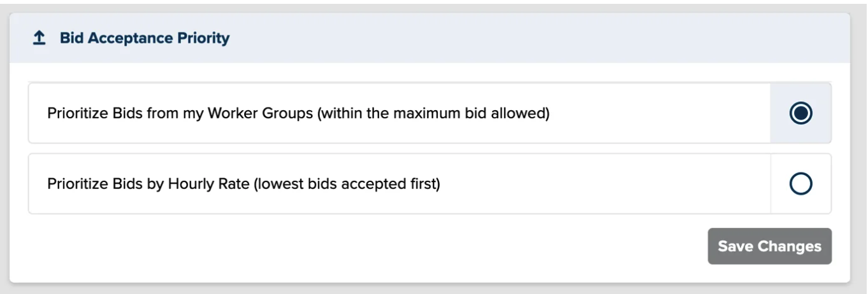Click the upload arrow icon beside Bid Acceptance Priority
This screenshot has width=868, height=294.
tap(40, 38)
